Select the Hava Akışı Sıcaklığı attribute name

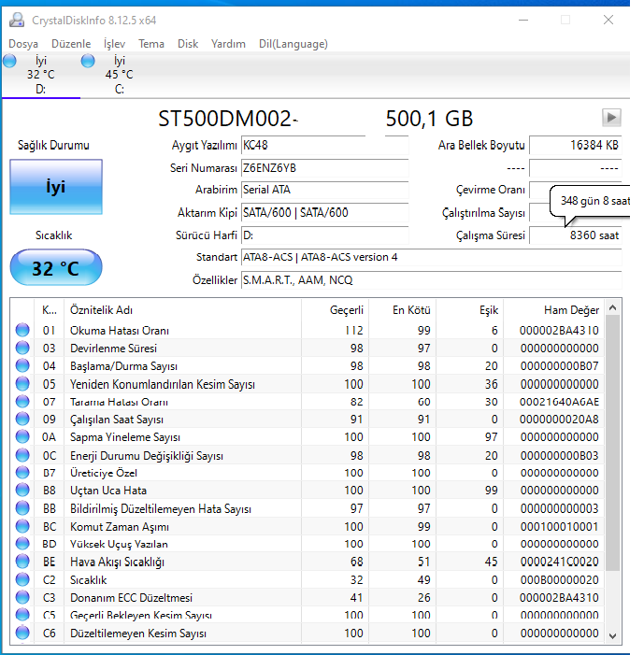coord(117,562)
